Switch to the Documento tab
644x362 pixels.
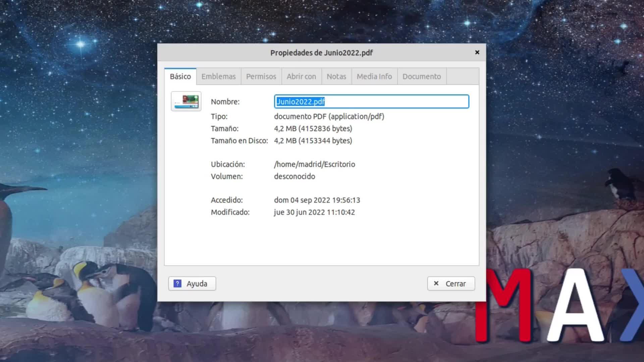tap(421, 76)
